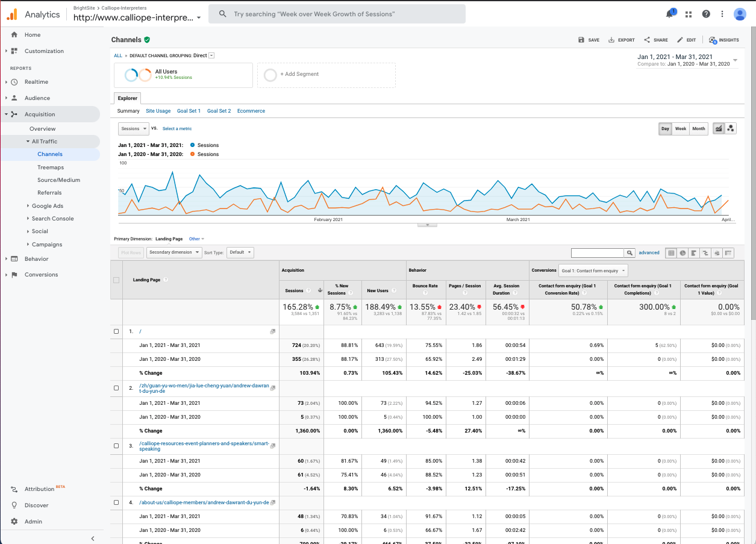The image size is (756, 544).
Task: Open the Insights panel
Action: point(723,40)
